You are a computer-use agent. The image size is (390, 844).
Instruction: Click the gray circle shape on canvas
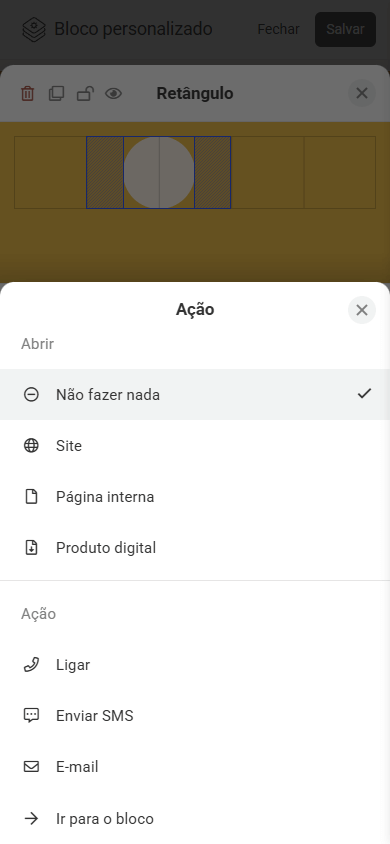pos(159,172)
